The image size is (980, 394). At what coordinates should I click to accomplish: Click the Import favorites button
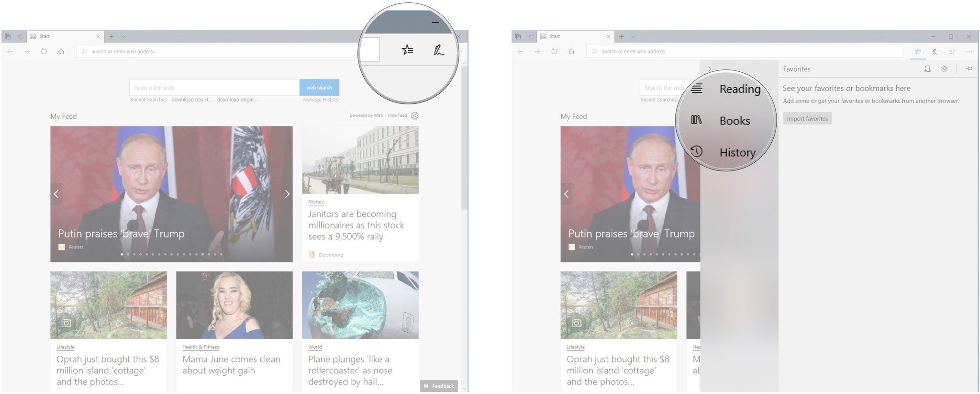tap(807, 119)
